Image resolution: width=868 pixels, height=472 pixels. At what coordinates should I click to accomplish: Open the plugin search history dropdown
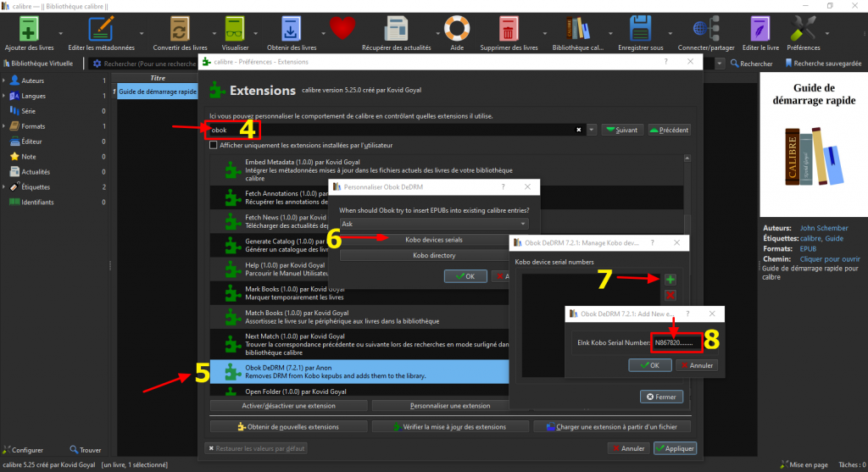[x=591, y=130]
